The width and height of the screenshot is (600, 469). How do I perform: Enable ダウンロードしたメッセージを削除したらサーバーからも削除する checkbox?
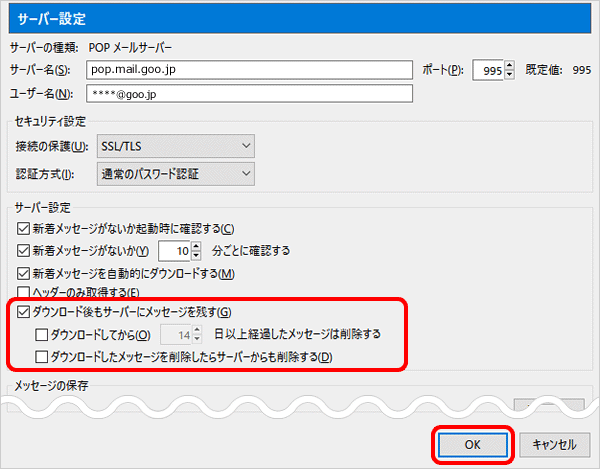coord(41,356)
